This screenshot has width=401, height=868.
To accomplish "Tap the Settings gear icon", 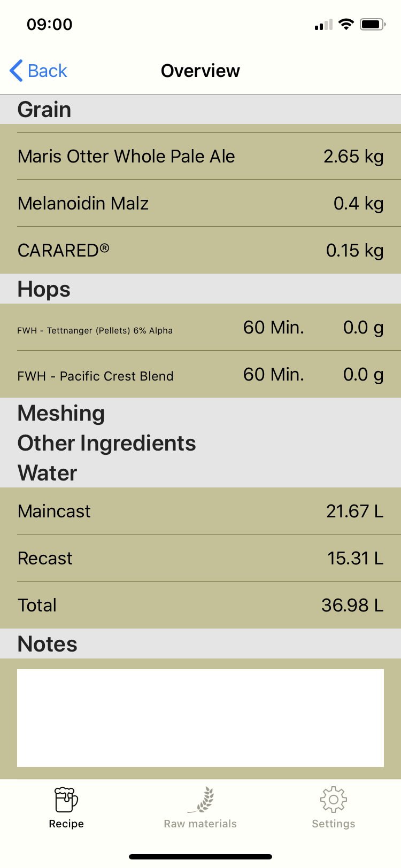I will pyautogui.click(x=333, y=800).
